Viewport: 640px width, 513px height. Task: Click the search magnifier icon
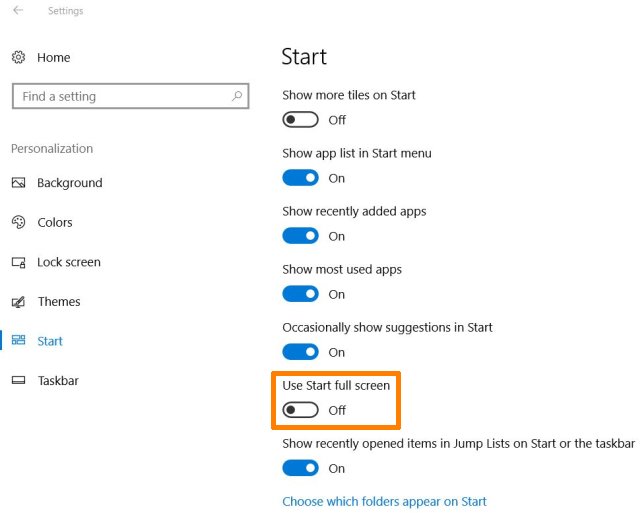tap(237, 96)
